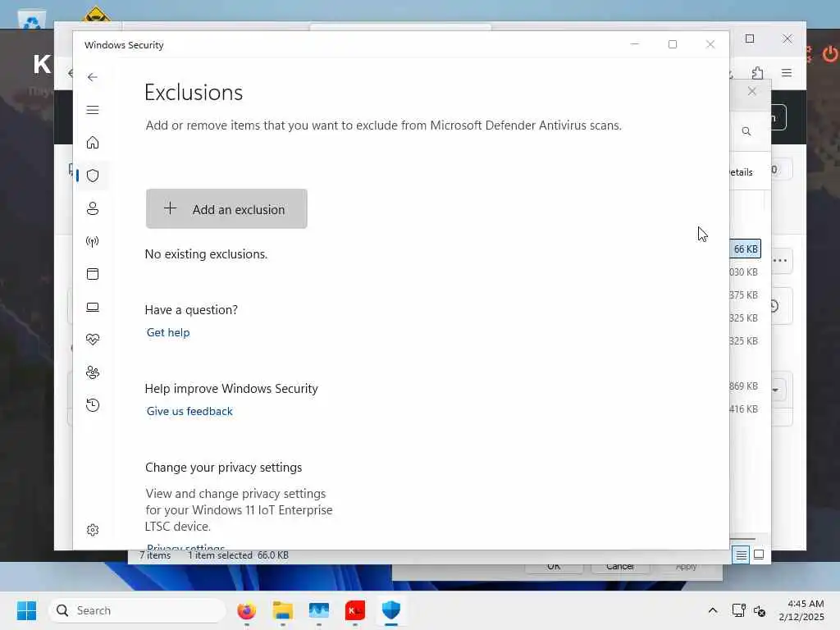
Task: Click the search icon in File Explorer window
Action: point(746,131)
